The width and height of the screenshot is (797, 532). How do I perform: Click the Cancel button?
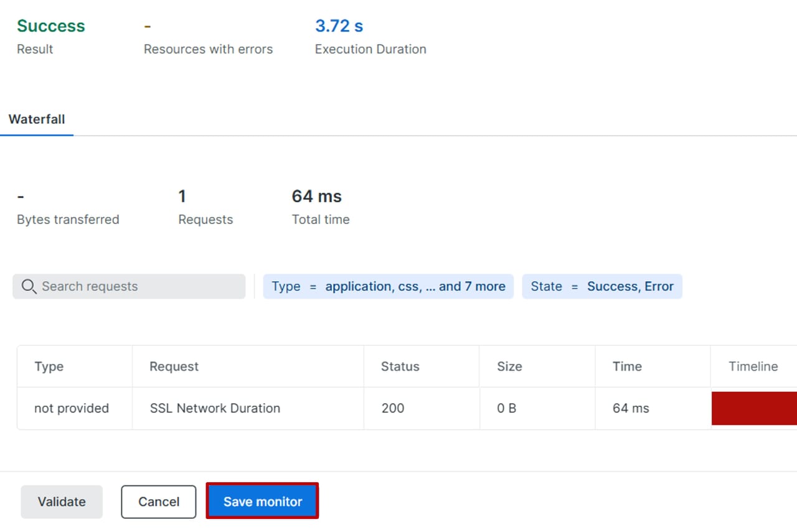pos(158,502)
